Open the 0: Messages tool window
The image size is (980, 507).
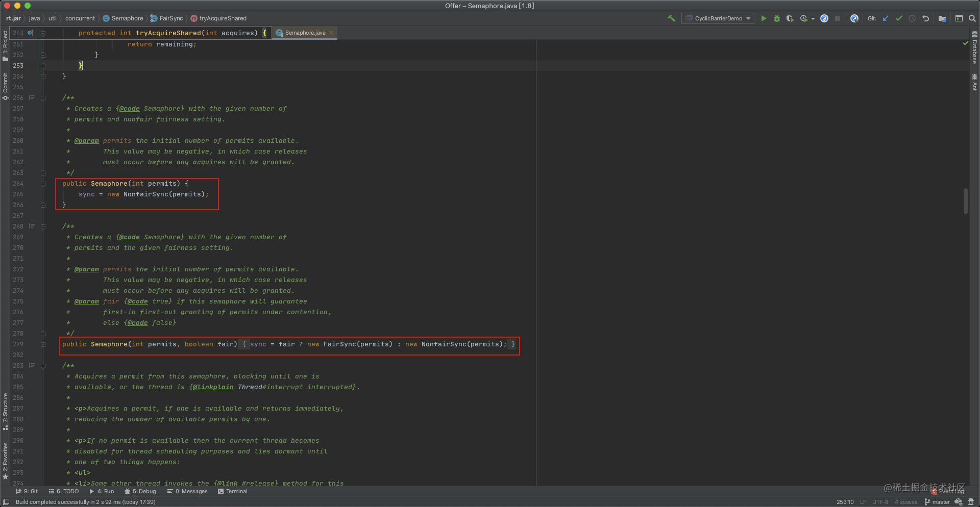click(x=187, y=491)
